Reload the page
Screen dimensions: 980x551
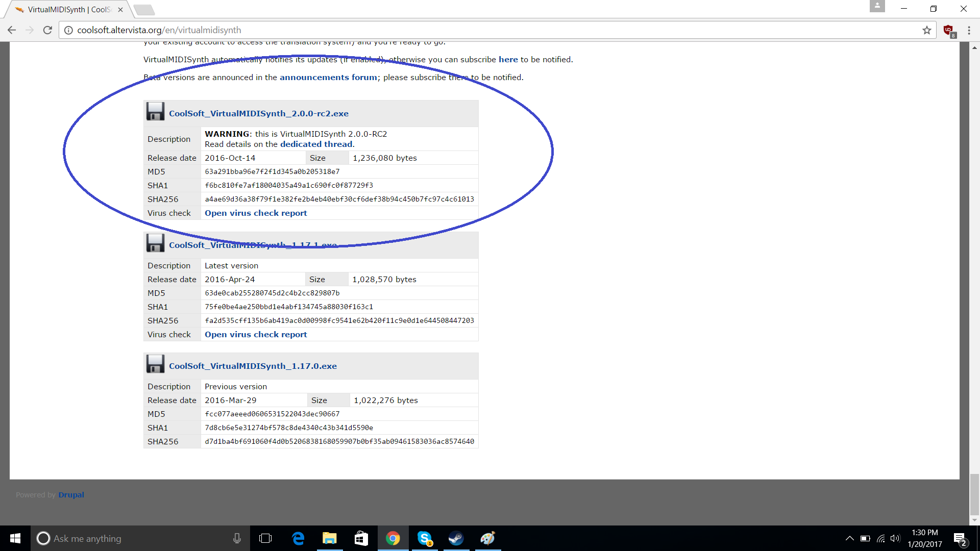tap(47, 30)
